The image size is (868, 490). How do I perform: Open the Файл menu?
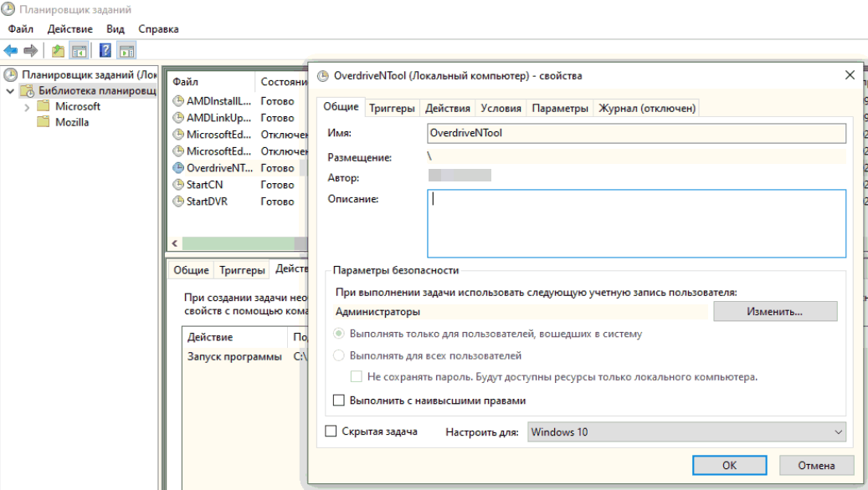[20, 28]
